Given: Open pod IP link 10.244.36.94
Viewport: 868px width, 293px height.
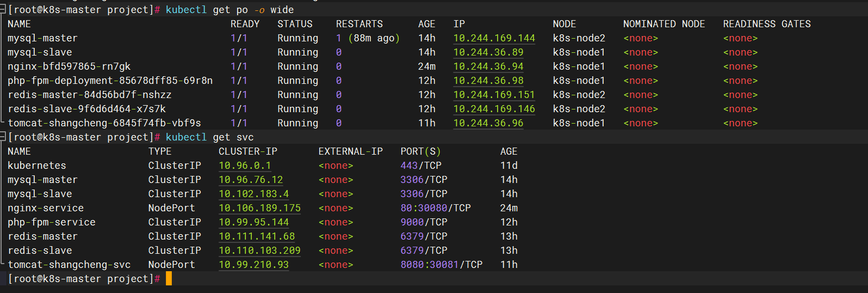Looking at the screenshot, I should coord(488,66).
